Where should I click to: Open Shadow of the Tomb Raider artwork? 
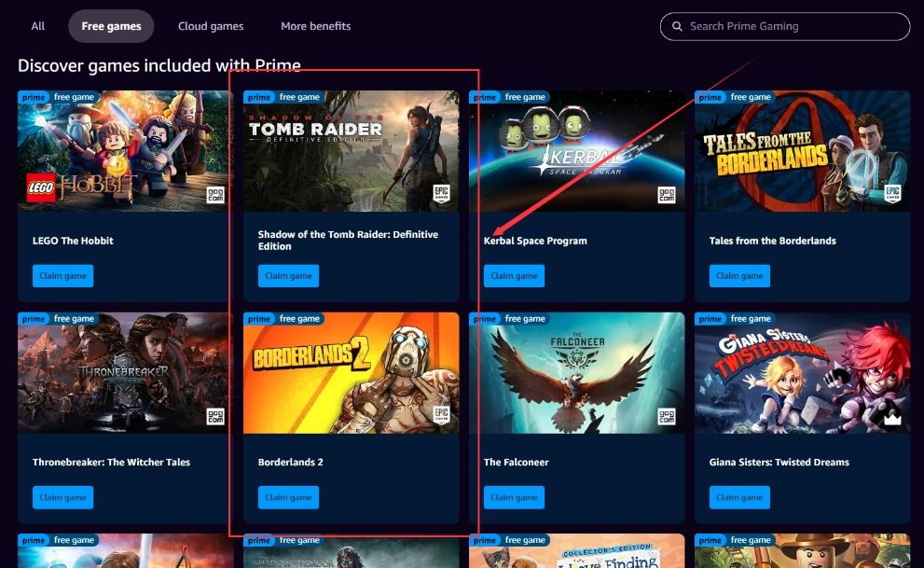(352, 151)
